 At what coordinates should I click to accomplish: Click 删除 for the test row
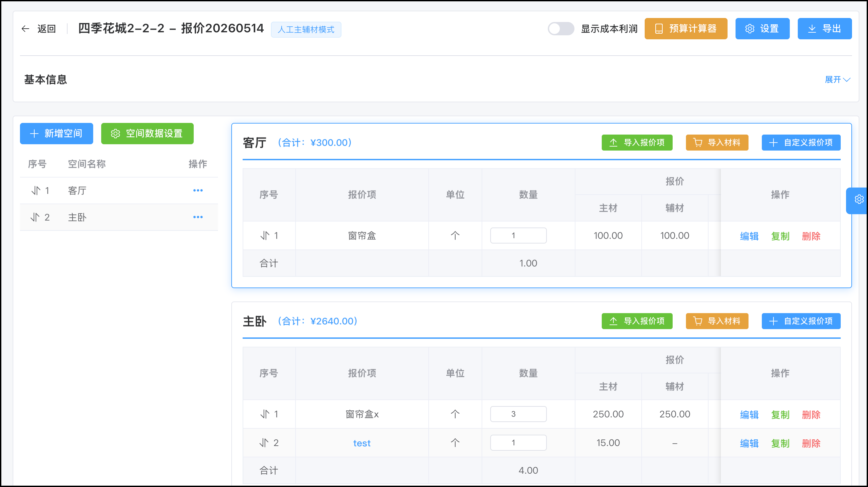pos(811,443)
